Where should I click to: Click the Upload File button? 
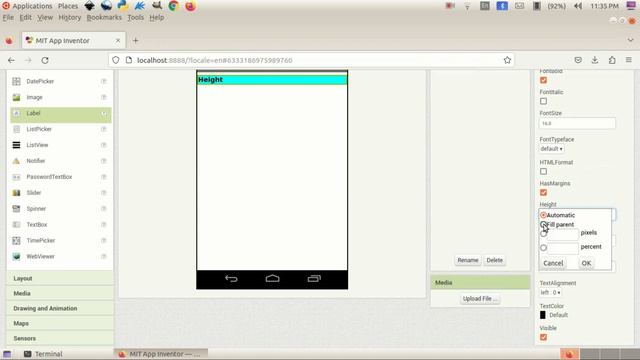480,299
